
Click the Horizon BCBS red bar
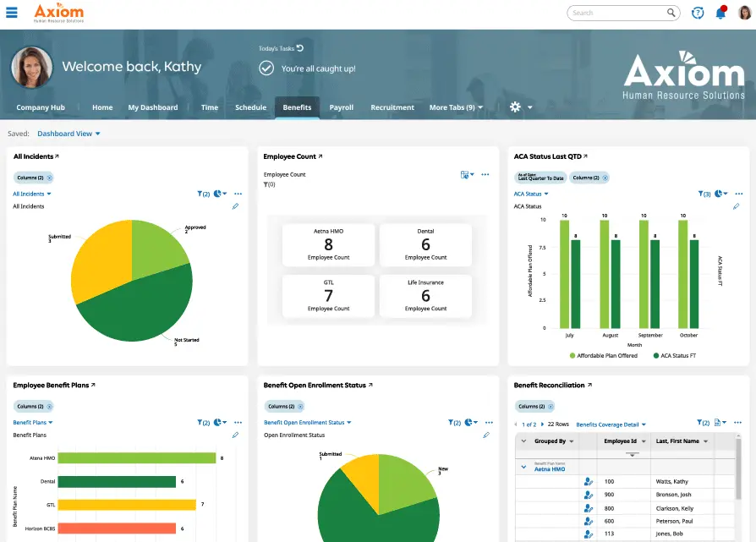(x=117, y=528)
